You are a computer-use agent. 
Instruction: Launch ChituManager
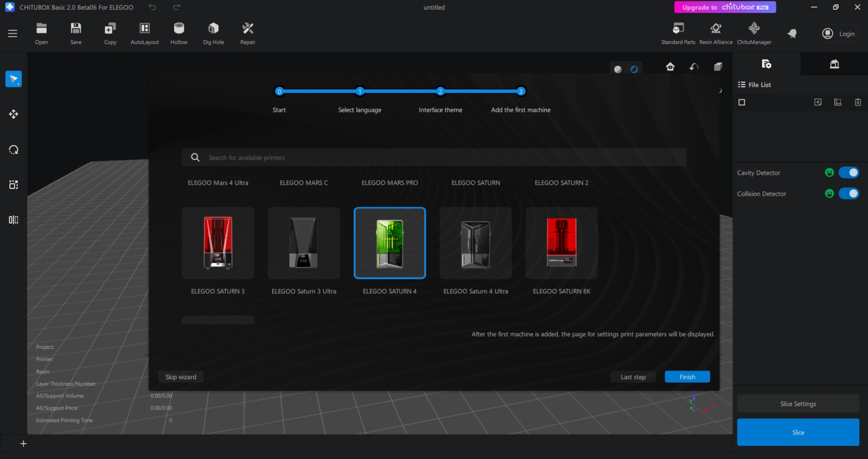(754, 34)
